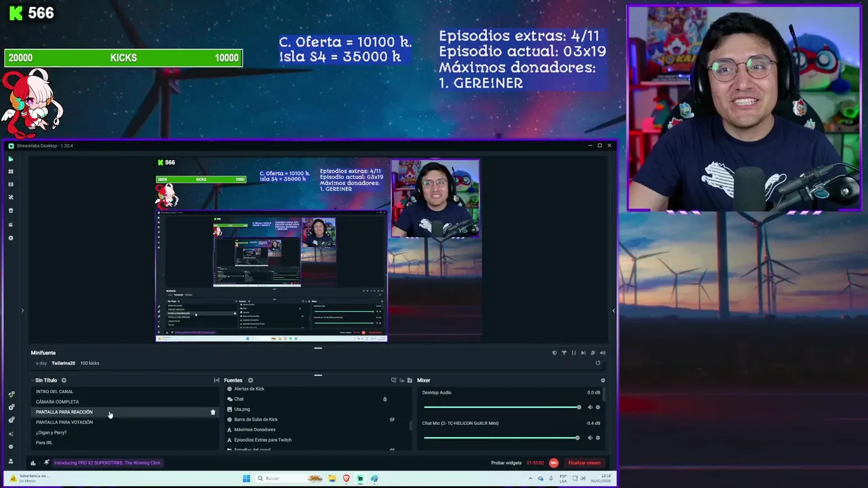Open the Minifuente filter funnel icon
This screenshot has width=868, height=488.
click(564, 353)
